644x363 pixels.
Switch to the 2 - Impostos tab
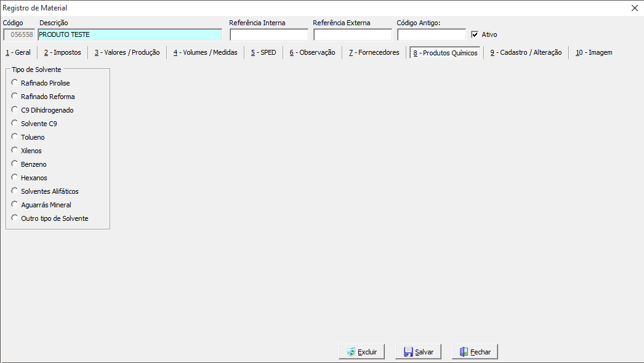tap(62, 52)
